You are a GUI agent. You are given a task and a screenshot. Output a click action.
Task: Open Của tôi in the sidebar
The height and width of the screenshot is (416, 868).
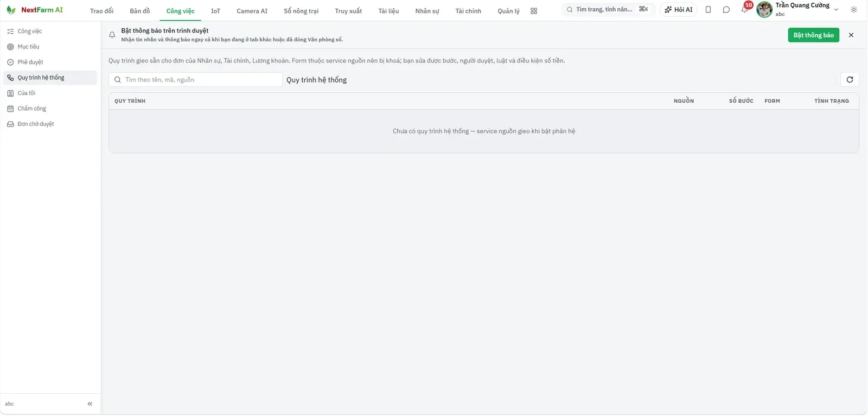coord(50,93)
